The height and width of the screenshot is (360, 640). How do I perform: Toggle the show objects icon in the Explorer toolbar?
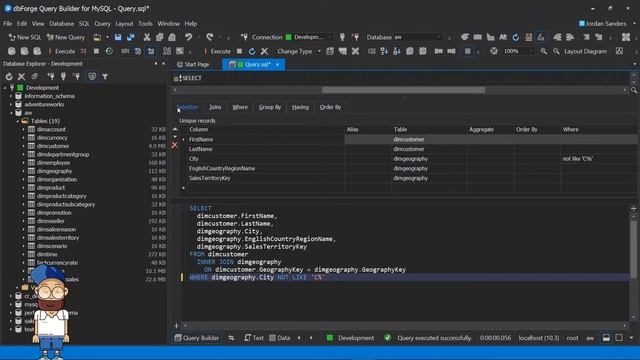click(92, 76)
